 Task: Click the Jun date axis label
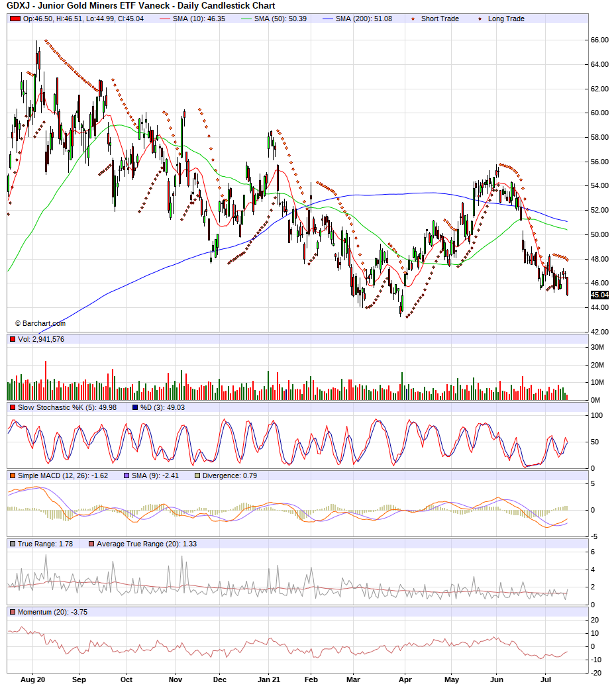tap(496, 680)
